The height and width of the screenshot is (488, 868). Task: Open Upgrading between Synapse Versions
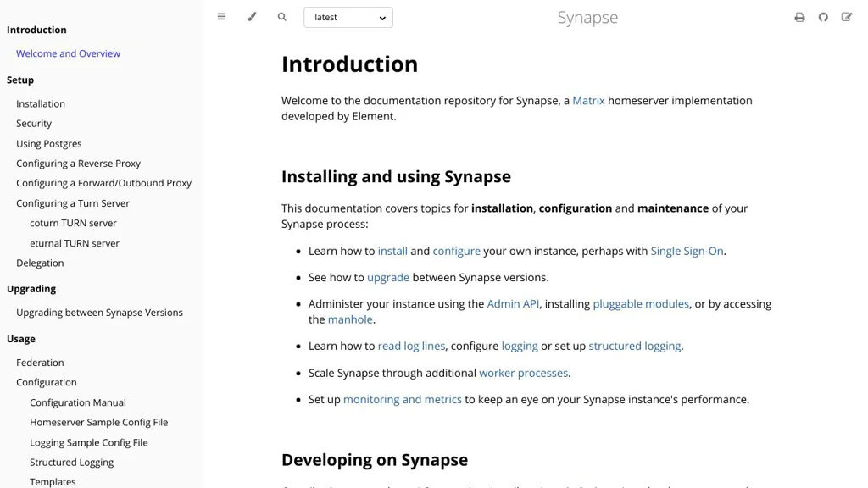[99, 313]
